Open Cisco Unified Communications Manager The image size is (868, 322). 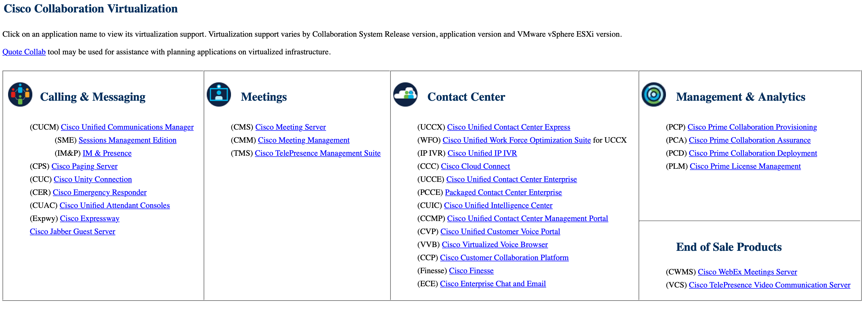tap(127, 127)
